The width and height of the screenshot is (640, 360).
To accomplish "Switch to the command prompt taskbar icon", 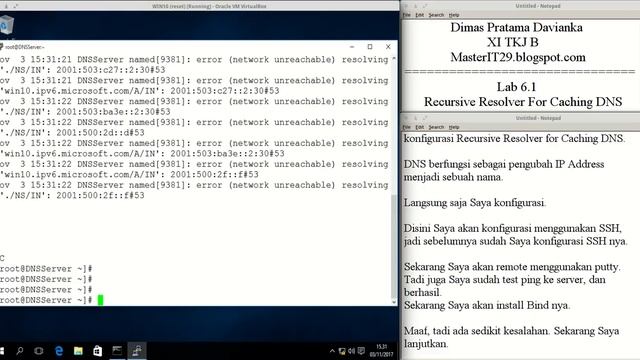I will click(117, 351).
